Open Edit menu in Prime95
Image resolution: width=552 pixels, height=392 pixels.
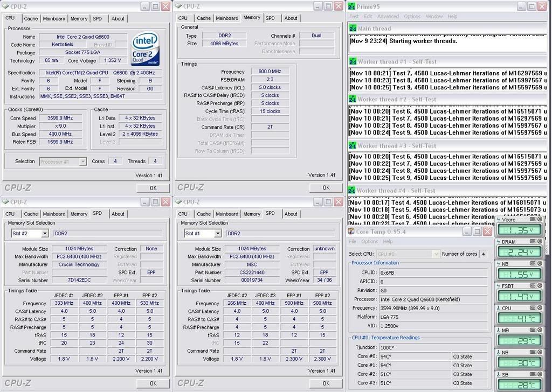pyautogui.click(x=368, y=17)
